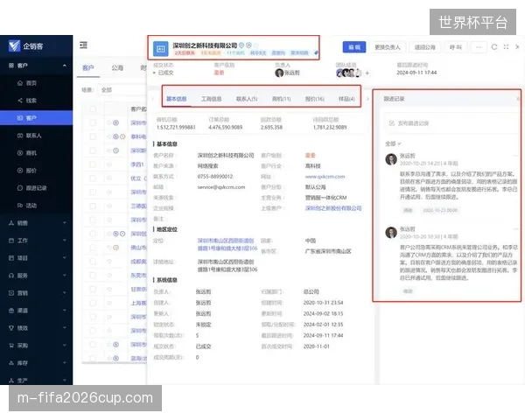Click the blue 编辑 button
The height and width of the screenshot is (420, 525).
click(354, 47)
